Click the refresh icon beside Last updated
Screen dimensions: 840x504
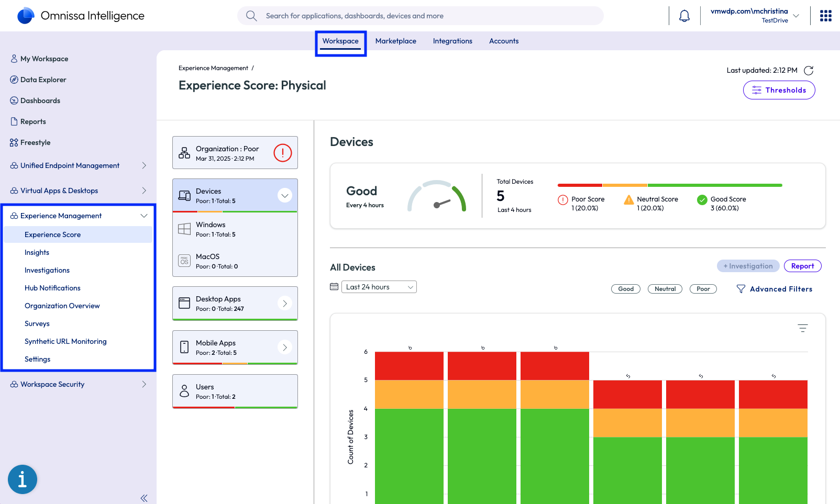point(809,71)
